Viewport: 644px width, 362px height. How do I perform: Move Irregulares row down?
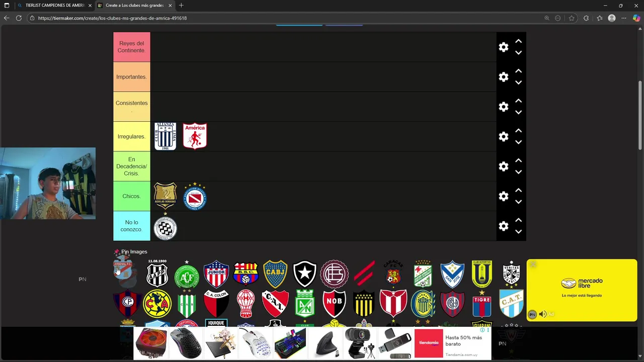(x=518, y=142)
